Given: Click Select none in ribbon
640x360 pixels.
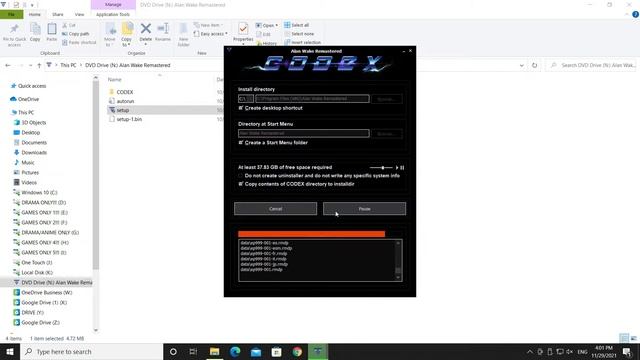Looking at the screenshot, I should tap(299, 34).
